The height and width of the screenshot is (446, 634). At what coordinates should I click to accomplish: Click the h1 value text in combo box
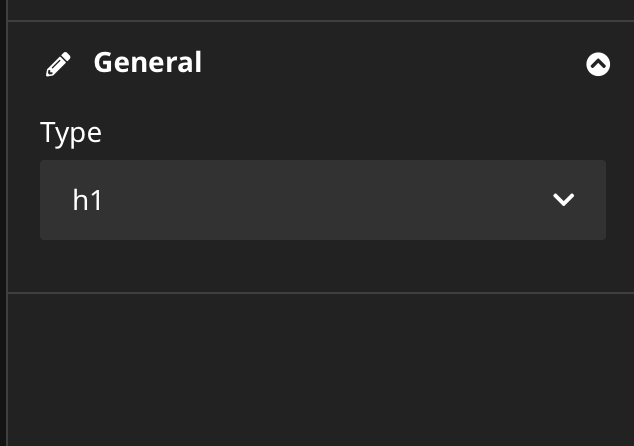(x=87, y=200)
